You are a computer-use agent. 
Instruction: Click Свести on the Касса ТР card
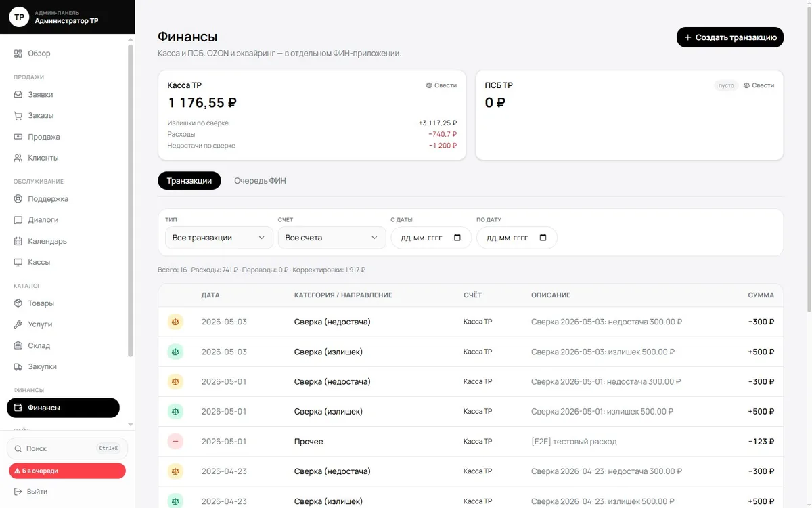[x=441, y=85]
